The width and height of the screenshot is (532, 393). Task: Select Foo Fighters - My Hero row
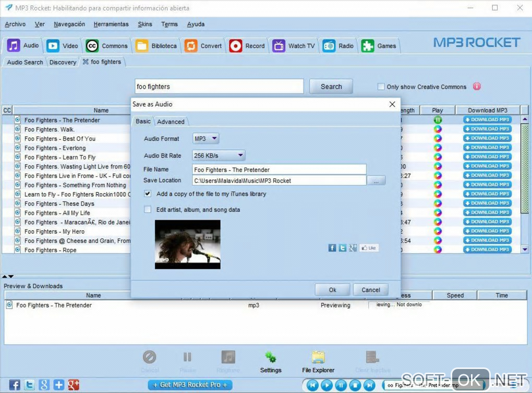click(67, 231)
